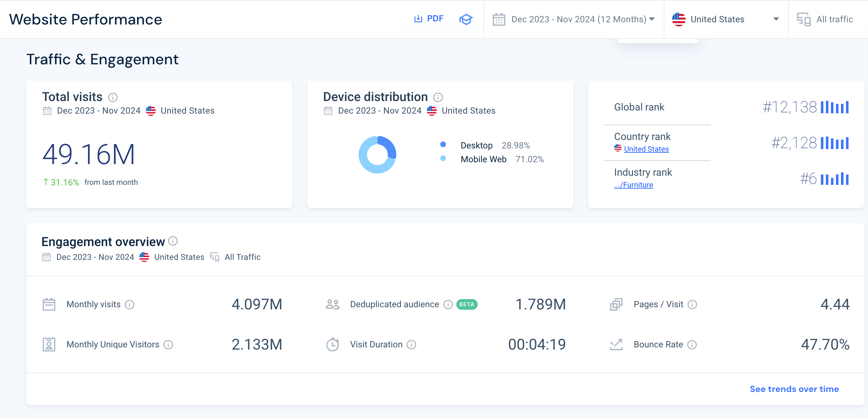Click the Visit Duration info icon
This screenshot has height=418, width=868.
(411, 345)
